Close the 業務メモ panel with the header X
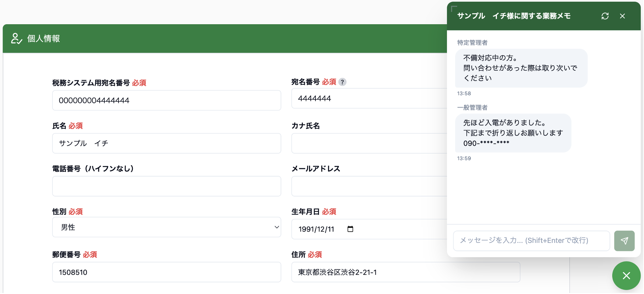 [622, 16]
